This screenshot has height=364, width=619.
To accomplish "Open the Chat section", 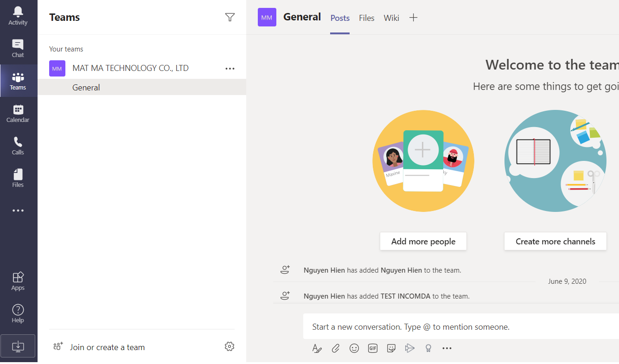I will point(18,49).
